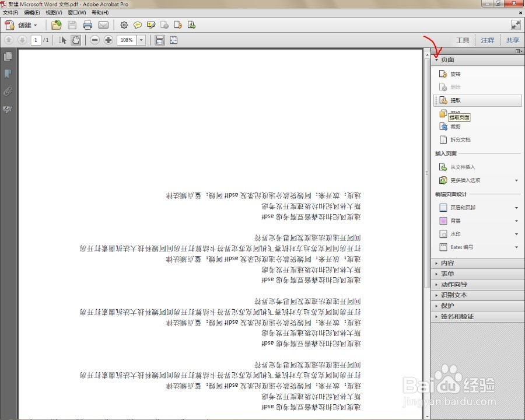
Task: Expand Recognize Text (识别文本) section
Action: pyautogui.click(x=478, y=295)
